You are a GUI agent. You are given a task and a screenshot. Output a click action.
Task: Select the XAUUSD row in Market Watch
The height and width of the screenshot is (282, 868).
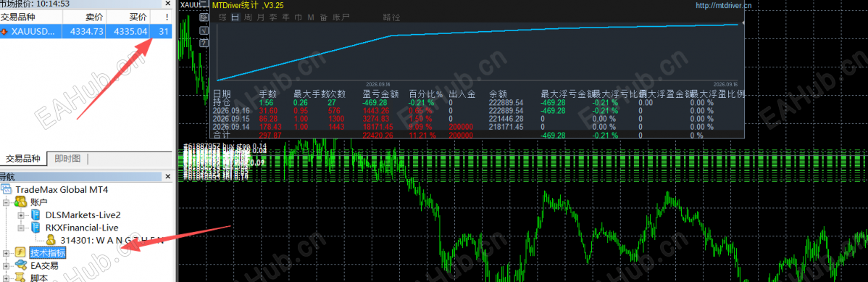point(86,32)
